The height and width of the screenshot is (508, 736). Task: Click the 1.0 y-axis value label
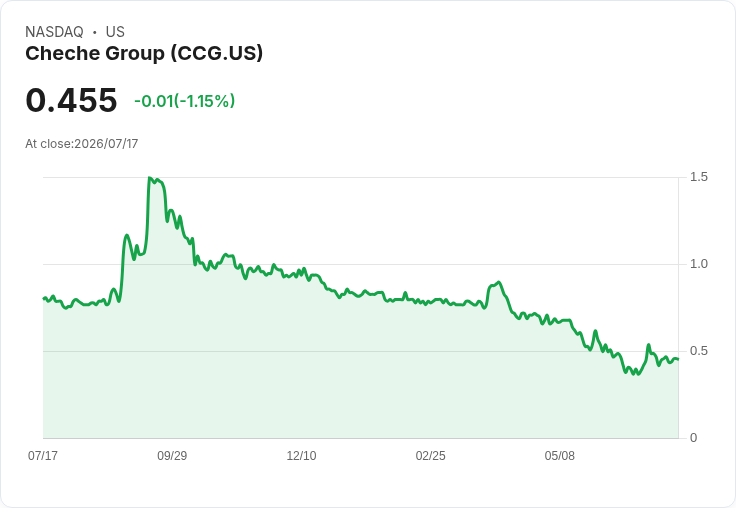698,264
